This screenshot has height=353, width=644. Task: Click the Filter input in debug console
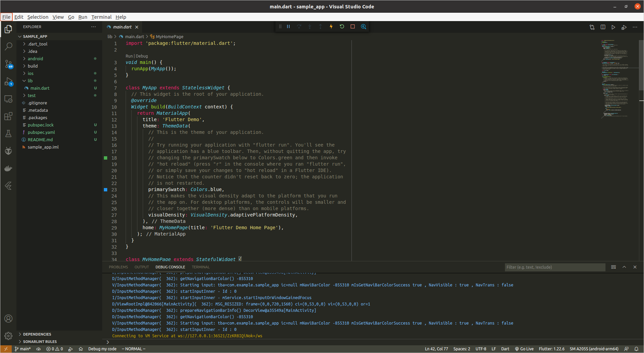click(555, 267)
